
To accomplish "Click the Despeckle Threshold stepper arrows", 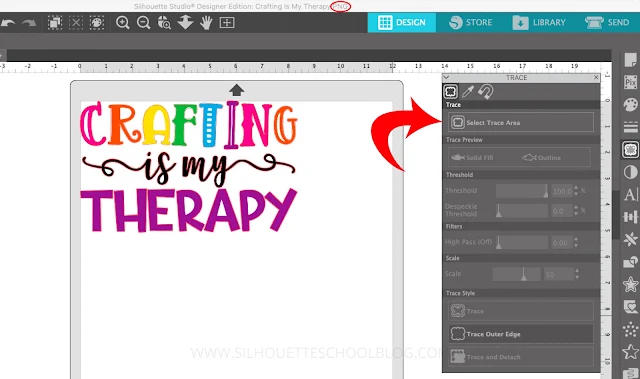I will click(x=576, y=211).
